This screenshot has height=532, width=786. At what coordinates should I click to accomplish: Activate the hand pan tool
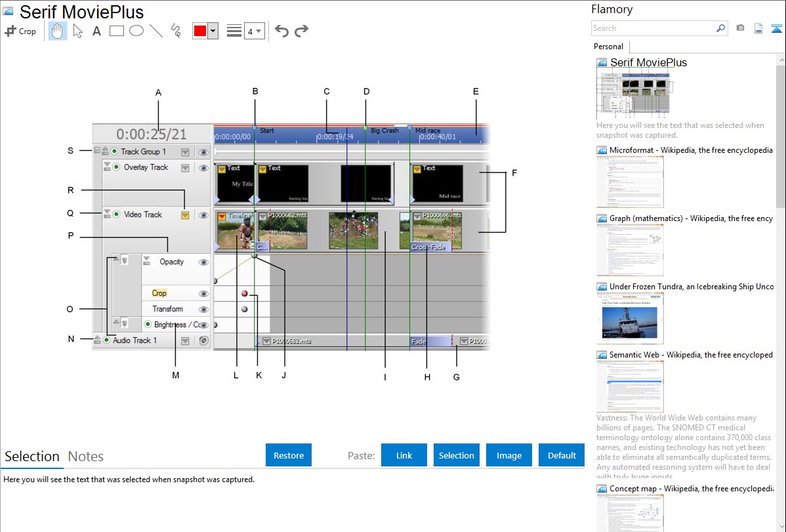[x=57, y=31]
